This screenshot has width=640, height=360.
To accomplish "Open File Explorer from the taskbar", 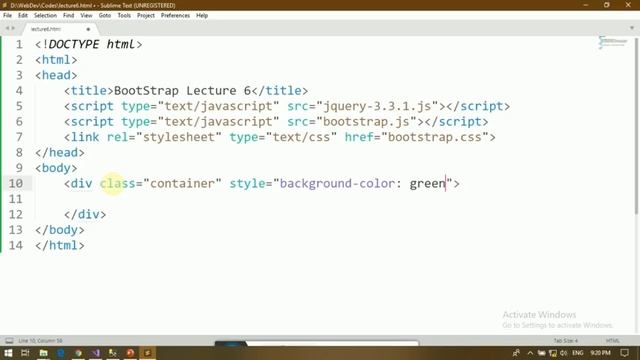I will [x=43, y=353].
